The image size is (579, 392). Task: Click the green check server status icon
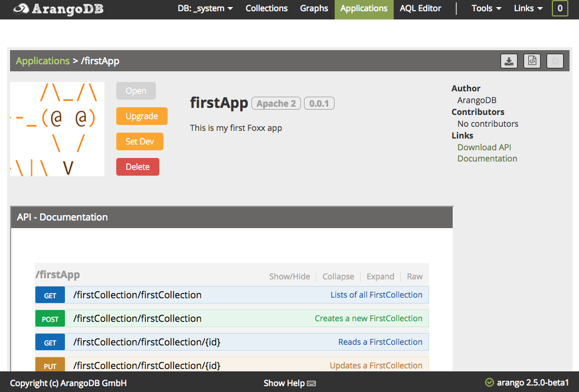pyautogui.click(x=489, y=383)
